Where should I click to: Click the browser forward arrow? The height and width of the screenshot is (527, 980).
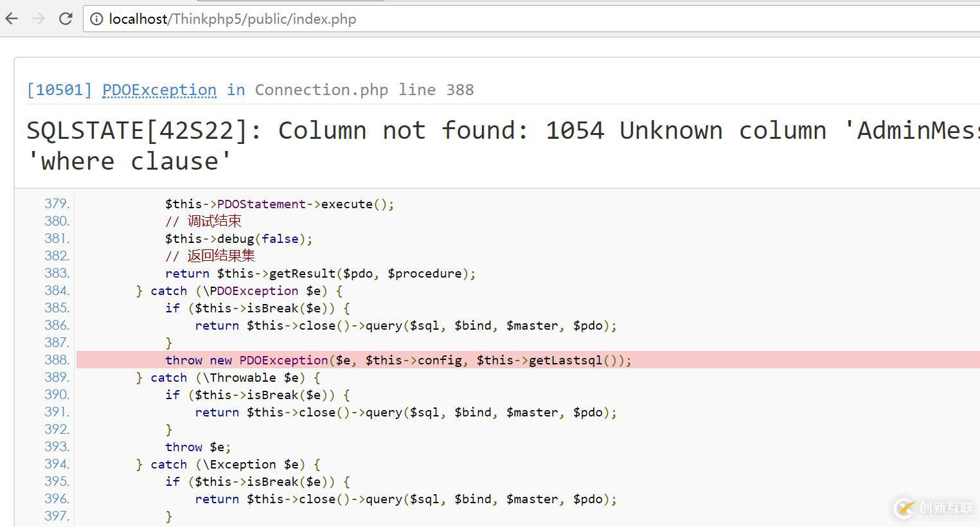point(39,19)
